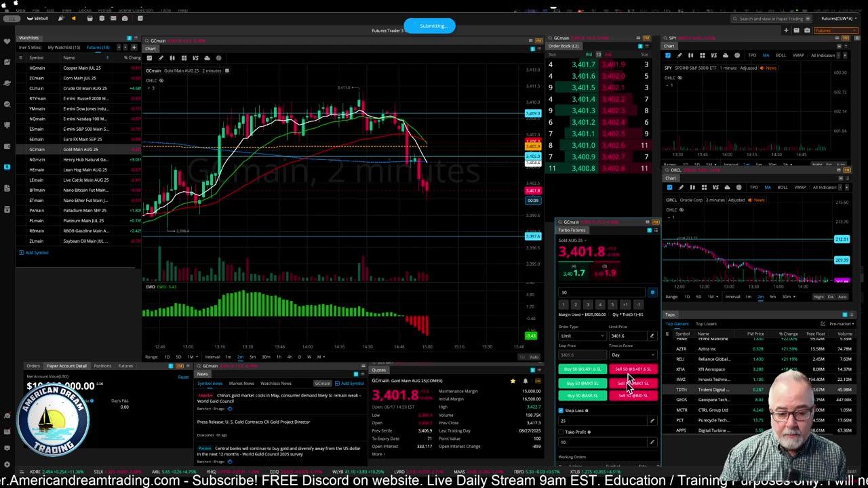Open the Order Type Limit dropdown
This screenshot has height=488, width=868.
pos(582,335)
